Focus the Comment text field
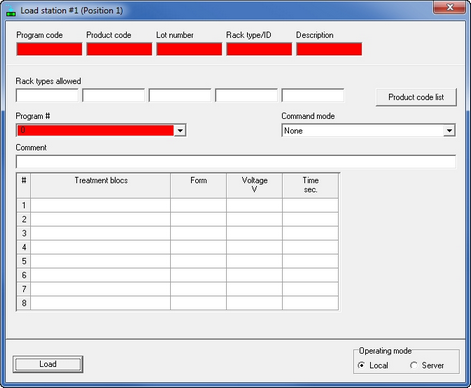Image resolution: width=471 pixels, height=388 pixels. coord(236,162)
